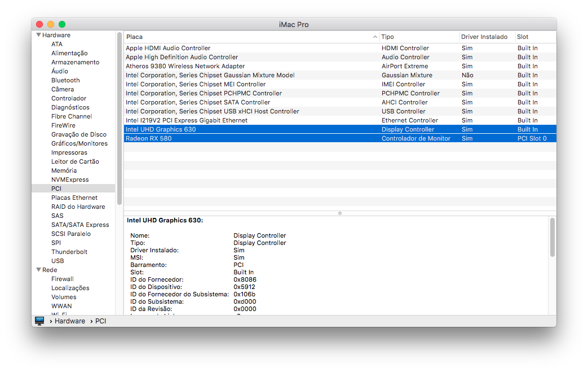Click the split pane divider handle
The image size is (588, 372).
point(339,213)
